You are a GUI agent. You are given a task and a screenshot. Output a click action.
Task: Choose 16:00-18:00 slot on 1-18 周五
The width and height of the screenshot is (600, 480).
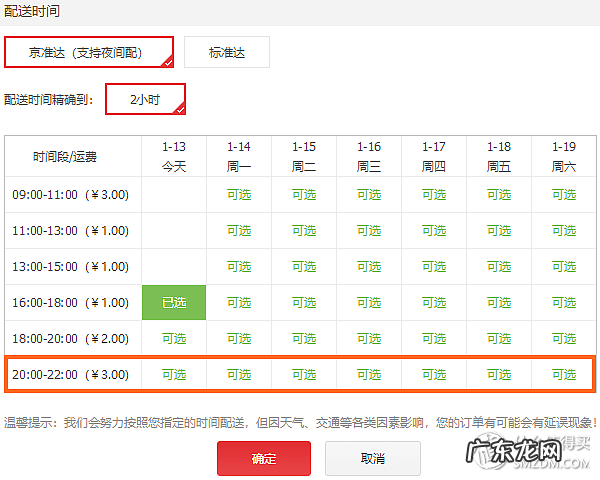[499, 302]
